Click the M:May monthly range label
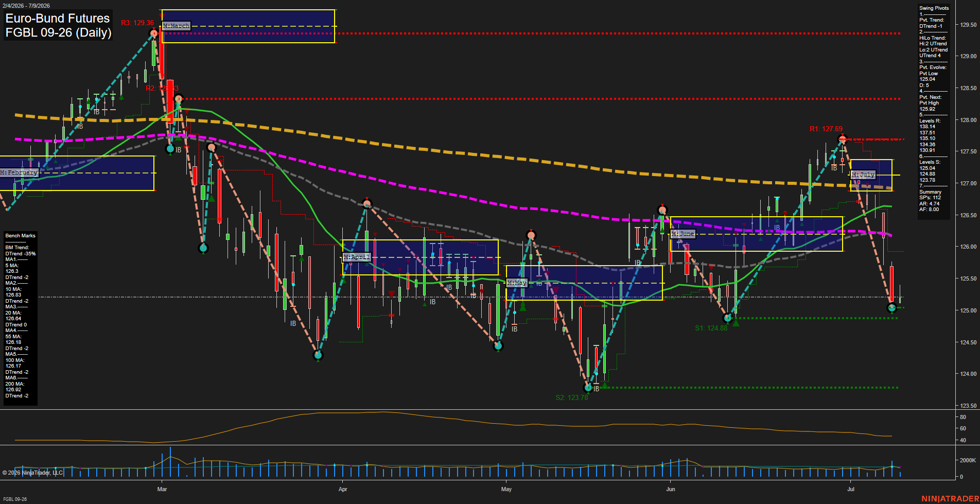This screenshot has height=504, width=980. coord(517,283)
